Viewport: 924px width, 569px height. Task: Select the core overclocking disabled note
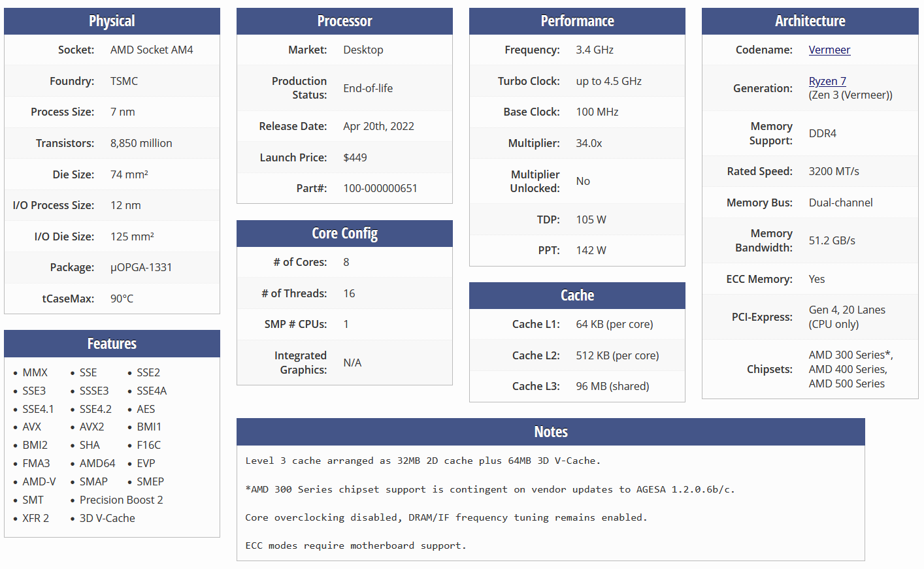click(446, 517)
